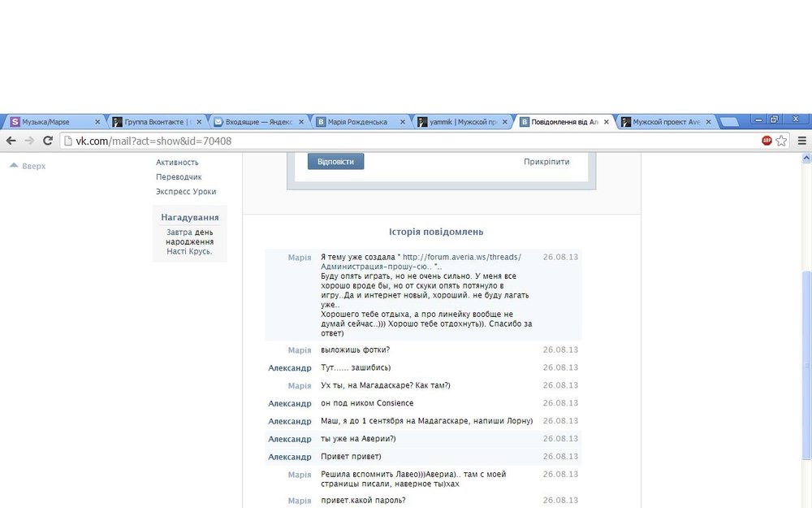Open Насті Крусь birthday profile link

(189, 251)
